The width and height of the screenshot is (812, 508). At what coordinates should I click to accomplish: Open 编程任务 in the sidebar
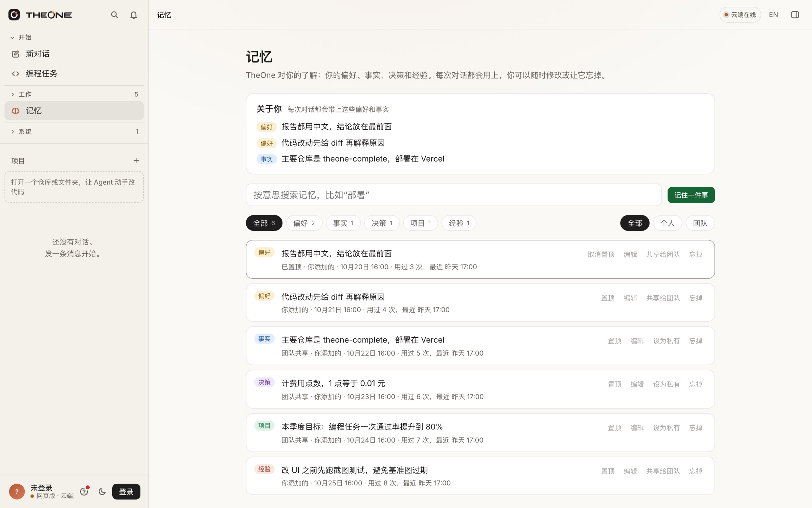tap(74, 73)
